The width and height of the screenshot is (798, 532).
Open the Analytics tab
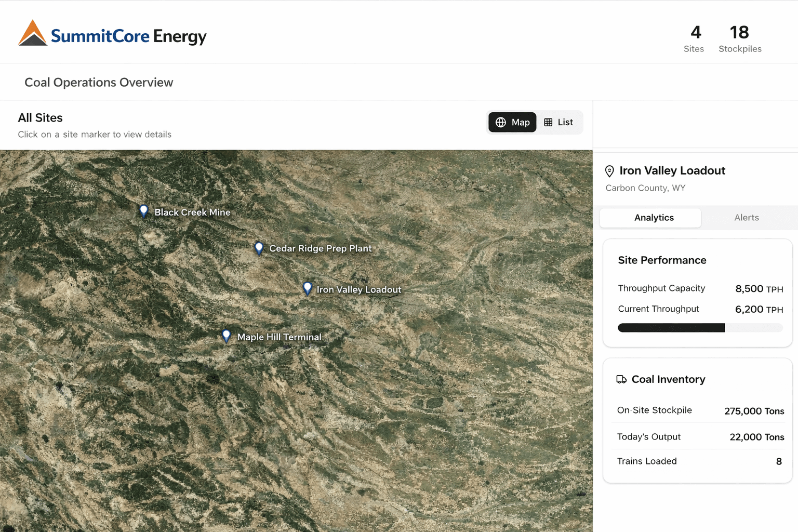[654, 218]
